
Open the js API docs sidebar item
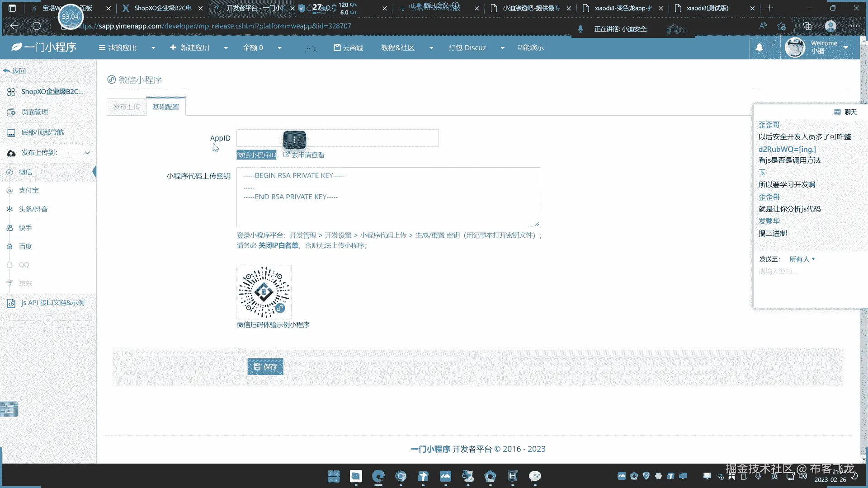pyautogui.click(x=52, y=303)
